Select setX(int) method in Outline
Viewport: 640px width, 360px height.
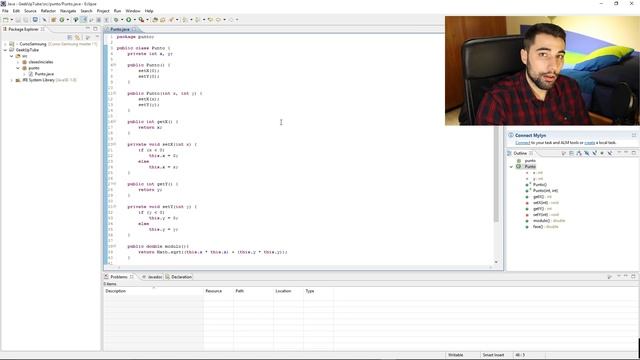tap(540, 203)
